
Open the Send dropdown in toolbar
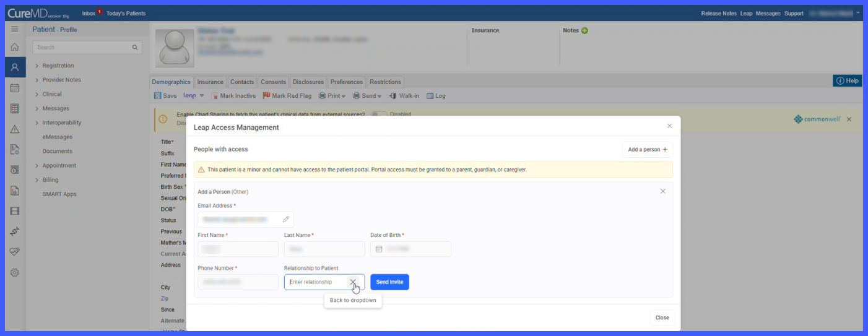point(367,96)
